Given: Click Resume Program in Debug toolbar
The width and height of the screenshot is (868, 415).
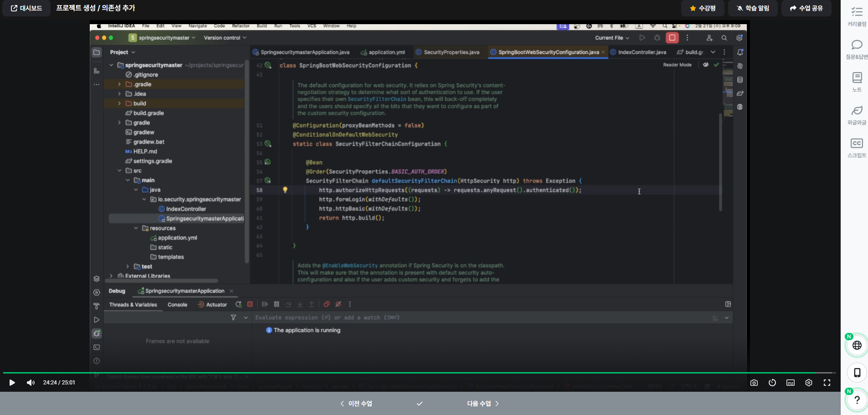Looking at the screenshot, I should pos(265,304).
